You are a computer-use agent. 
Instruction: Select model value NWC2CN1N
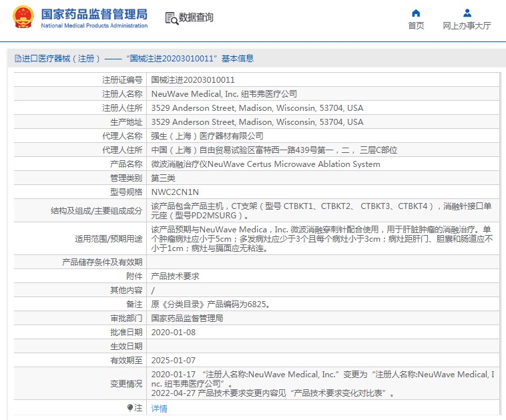(x=175, y=192)
